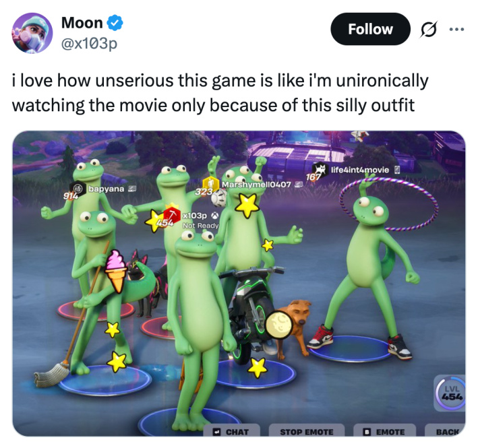Click the ice cream cone emote sticker
The image size is (478, 448).
pyautogui.click(x=115, y=271)
